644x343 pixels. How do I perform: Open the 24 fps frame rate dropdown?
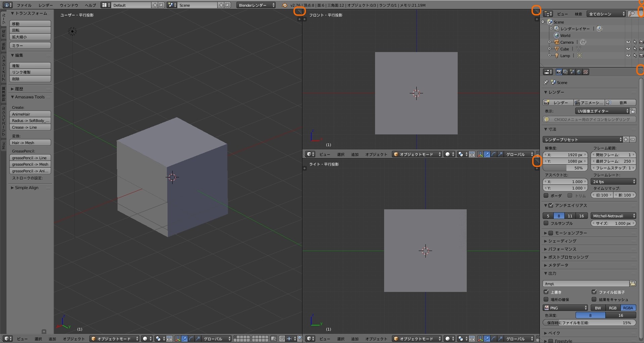[613, 181]
